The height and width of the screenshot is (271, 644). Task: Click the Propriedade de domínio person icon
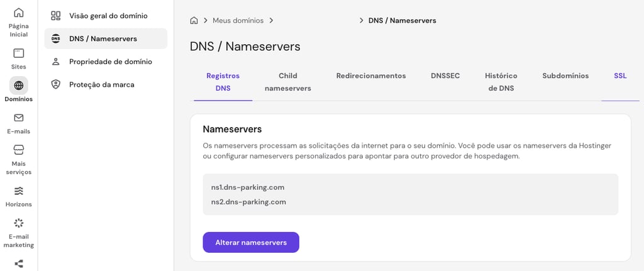click(55, 62)
